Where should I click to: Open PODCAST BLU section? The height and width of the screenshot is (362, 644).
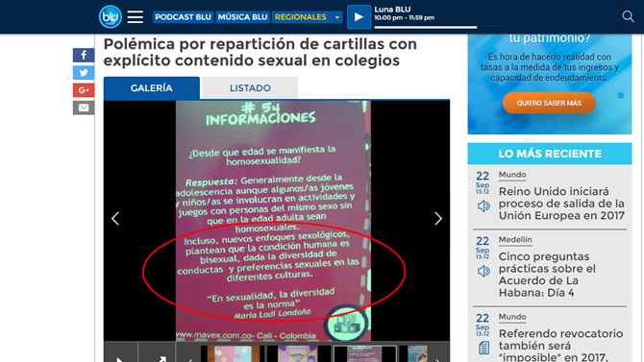[x=183, y=17]
